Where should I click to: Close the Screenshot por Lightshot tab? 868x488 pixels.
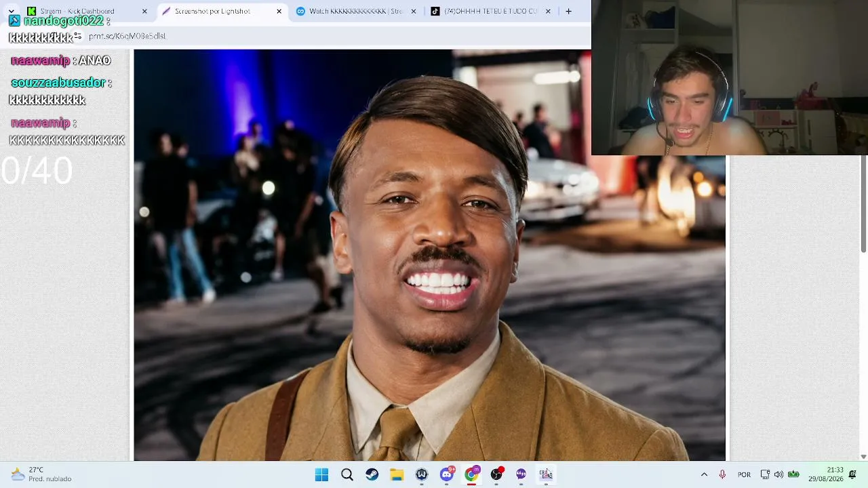pyautogui.click(x=279, y=12)
